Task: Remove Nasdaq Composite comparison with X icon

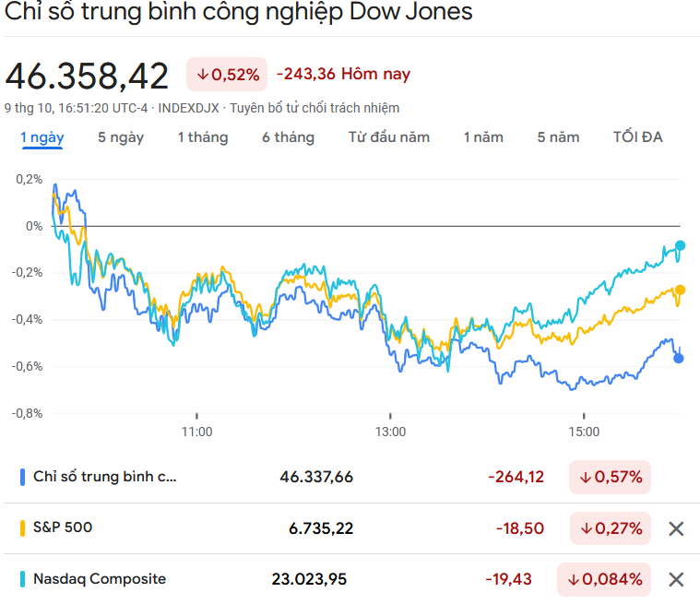Action: click(x=676, y=579)
